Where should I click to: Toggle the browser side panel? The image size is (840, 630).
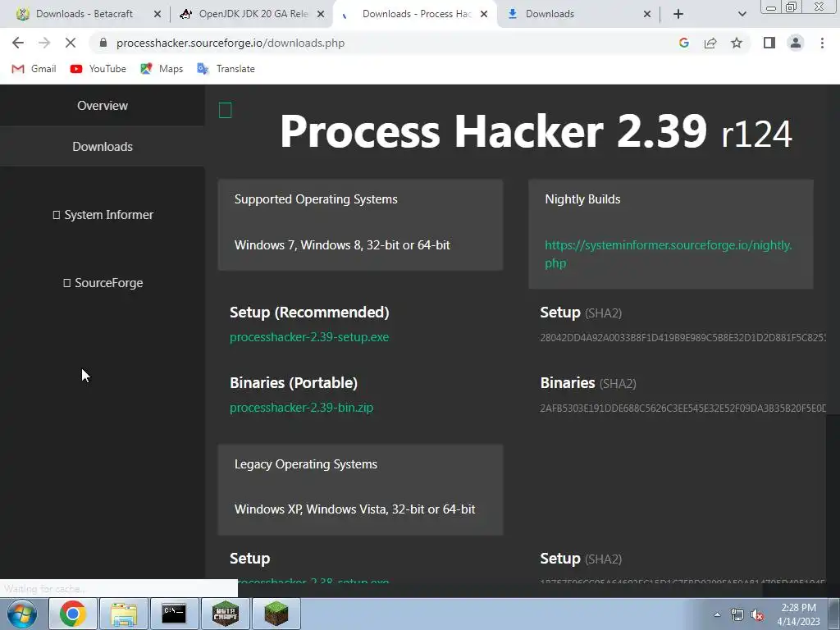[769, 43]
